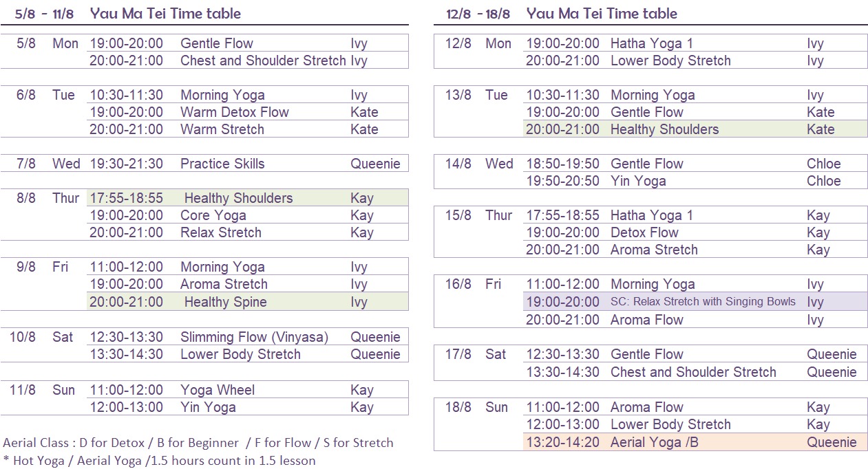This screenshot has height=469, width=868.
Task: Click the 5/8 - 11/8 timetable heading
Action: click(x=128, y=14)
